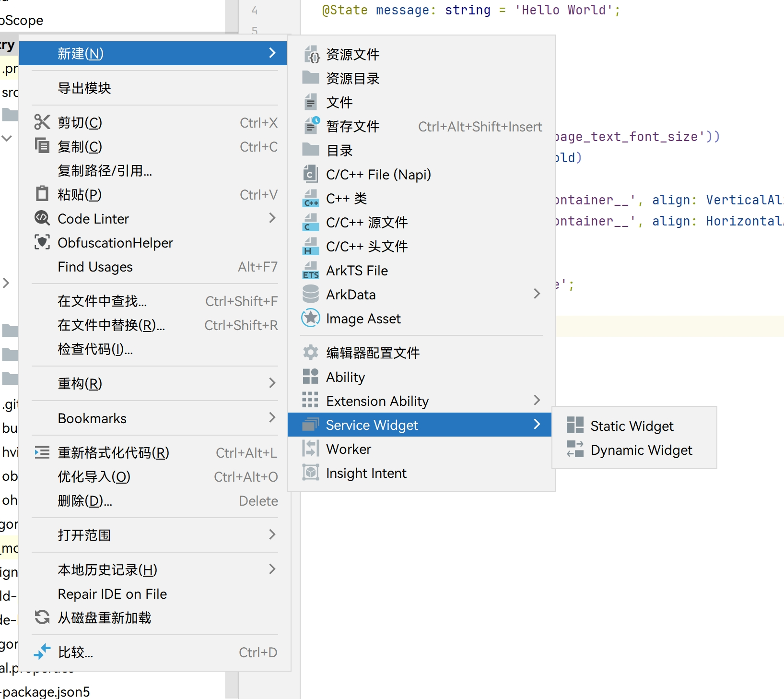Click the Insight Intent icon

(x=311, y=473)
